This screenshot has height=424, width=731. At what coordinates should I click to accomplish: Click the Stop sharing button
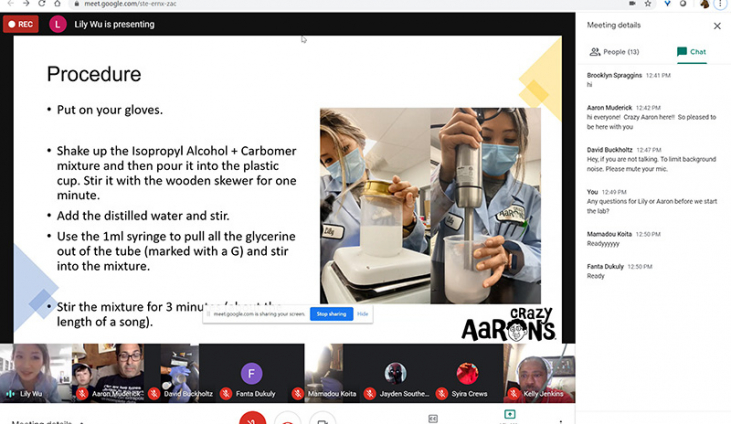pyautogui.click(x=330, y=314)
